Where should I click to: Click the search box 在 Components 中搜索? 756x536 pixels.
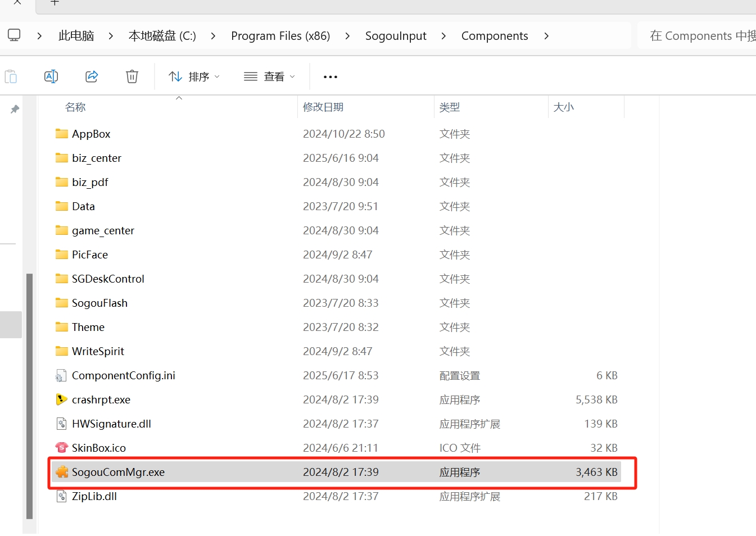coord(697,36)
